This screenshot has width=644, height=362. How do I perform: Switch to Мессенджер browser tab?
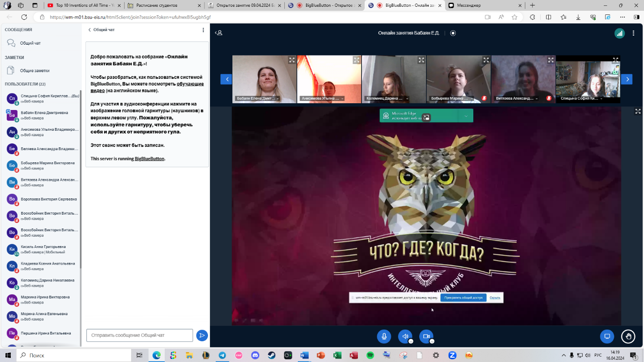pos(486,5)
